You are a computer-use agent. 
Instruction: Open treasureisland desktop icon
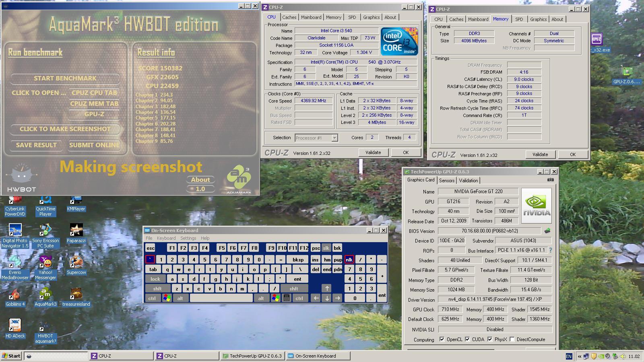point(76,298)
